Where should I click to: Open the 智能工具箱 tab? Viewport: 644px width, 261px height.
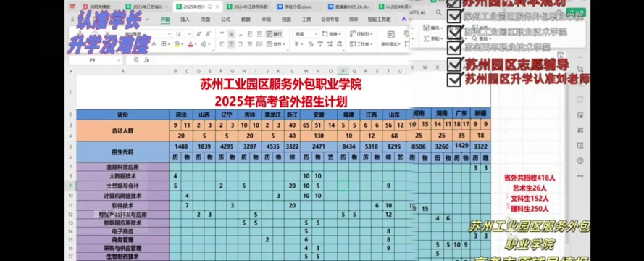tap(379, 20)
